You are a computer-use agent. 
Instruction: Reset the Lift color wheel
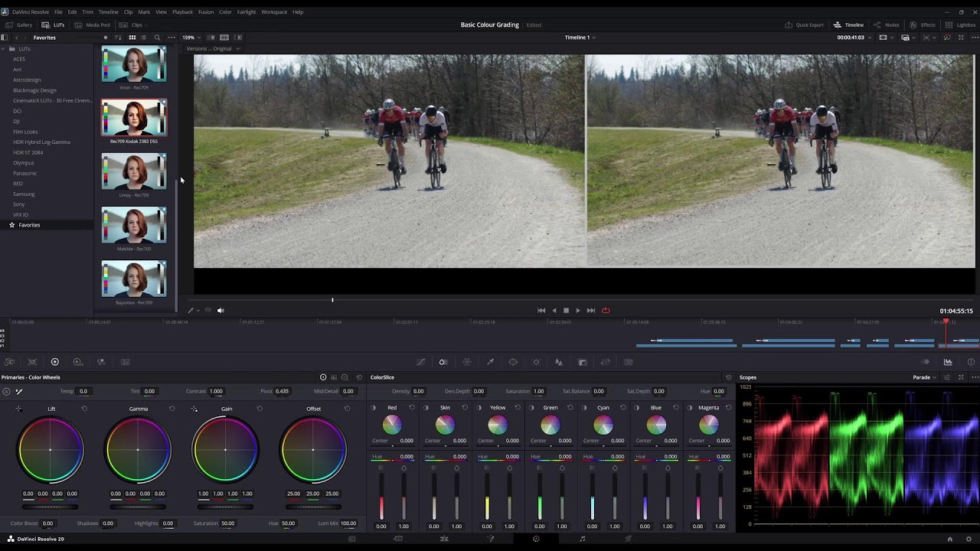pos(84,409)
